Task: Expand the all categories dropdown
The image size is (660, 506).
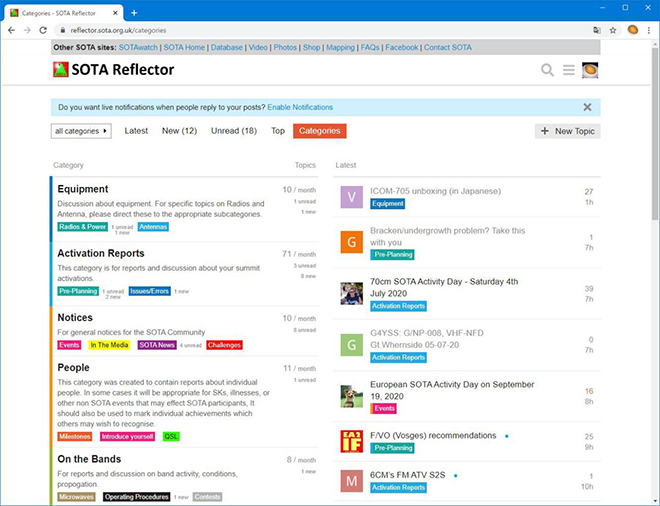Action: coord(81,131)
